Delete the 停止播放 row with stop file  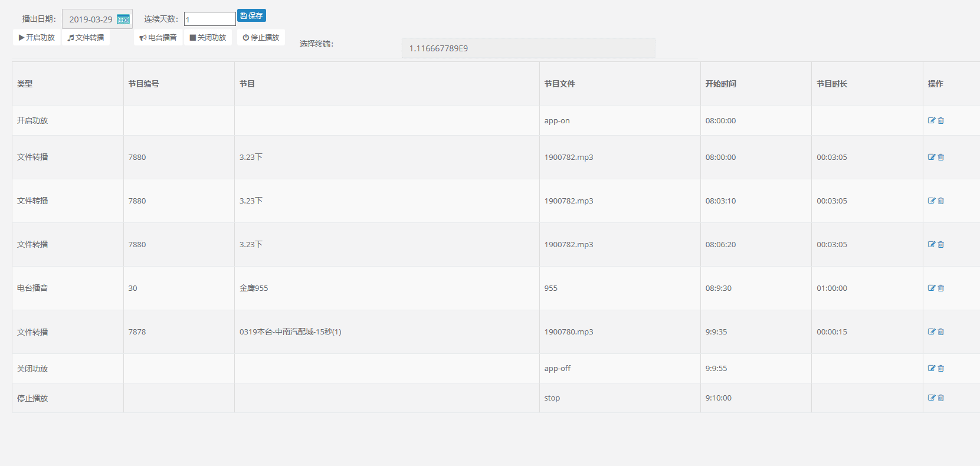pos(941,398)
